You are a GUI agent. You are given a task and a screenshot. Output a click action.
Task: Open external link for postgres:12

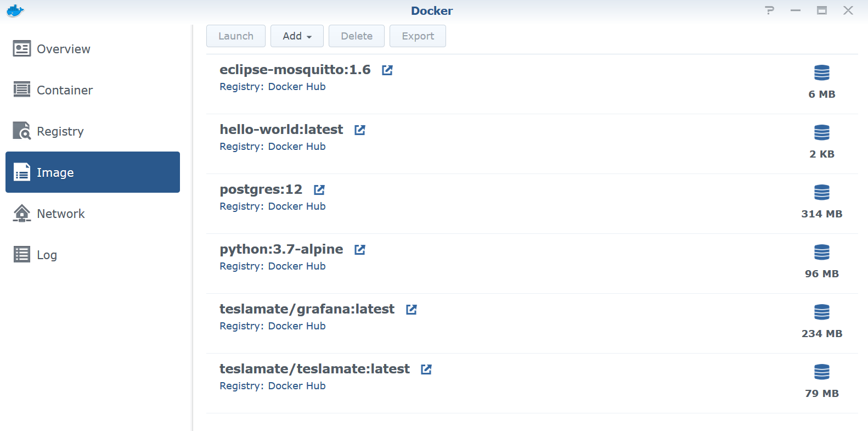(319, 189)
